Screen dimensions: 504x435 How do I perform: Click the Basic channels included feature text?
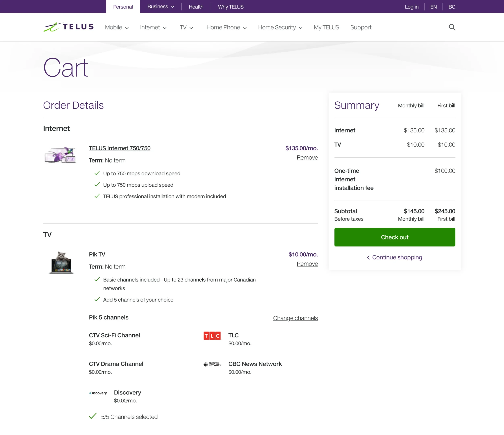point(179,284)
